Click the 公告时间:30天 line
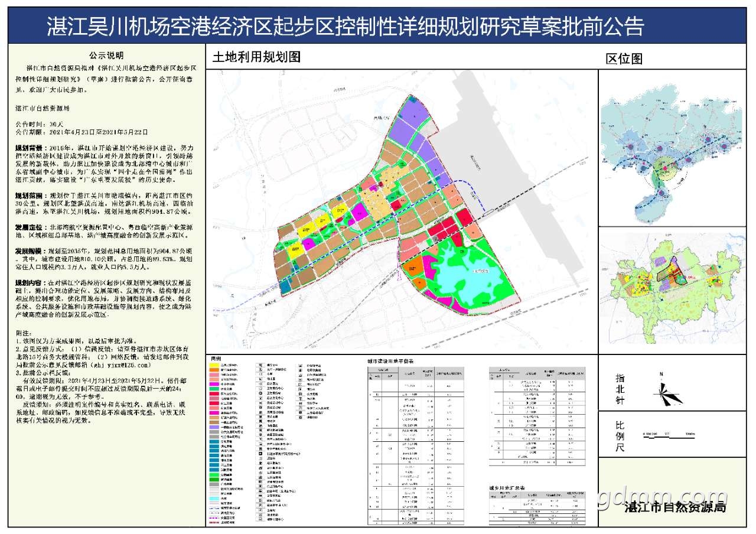Image resolution: width=756 pixels, height=534 pixels. click(x=39, y=125)
